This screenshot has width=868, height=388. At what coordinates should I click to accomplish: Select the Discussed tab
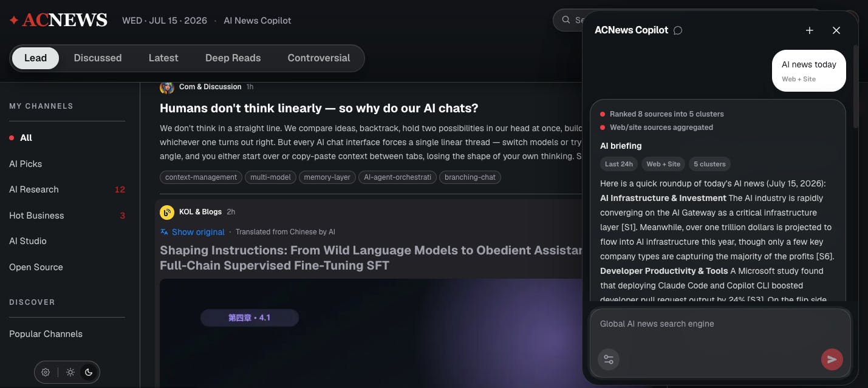pyautogui.click(x=98, y=58)
